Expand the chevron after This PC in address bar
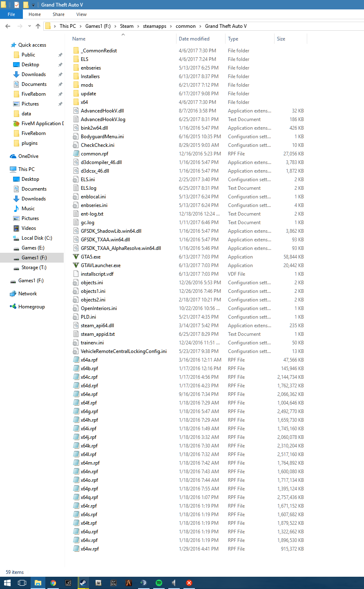Image resolution: width=364 pixels, height=589 pixels. [x=80, y=26]
